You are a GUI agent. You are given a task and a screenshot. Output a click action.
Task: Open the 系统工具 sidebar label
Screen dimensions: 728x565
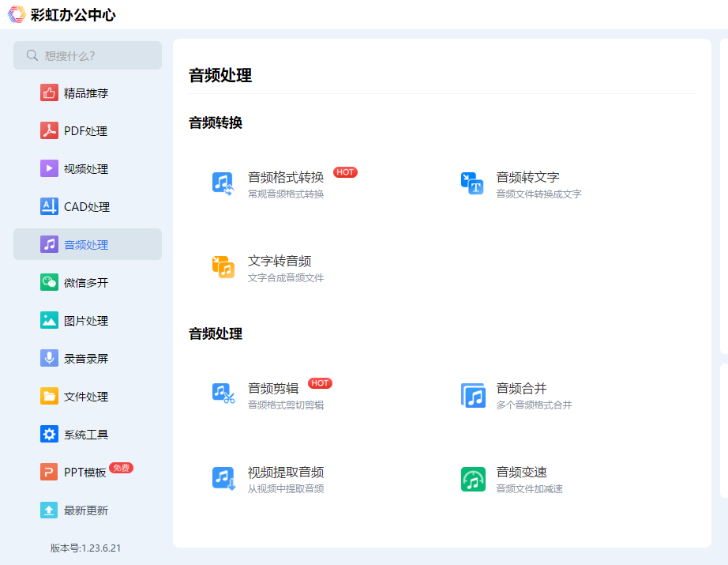click(x=86, y=435)
